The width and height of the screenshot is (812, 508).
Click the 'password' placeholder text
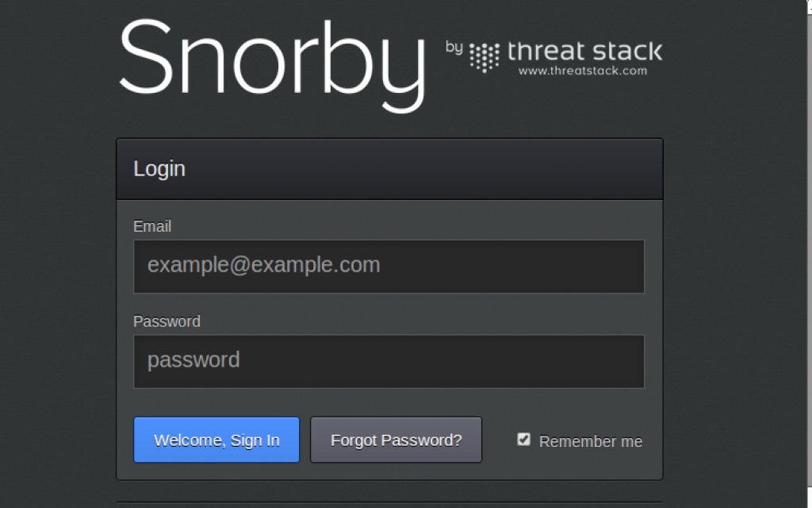193,360
